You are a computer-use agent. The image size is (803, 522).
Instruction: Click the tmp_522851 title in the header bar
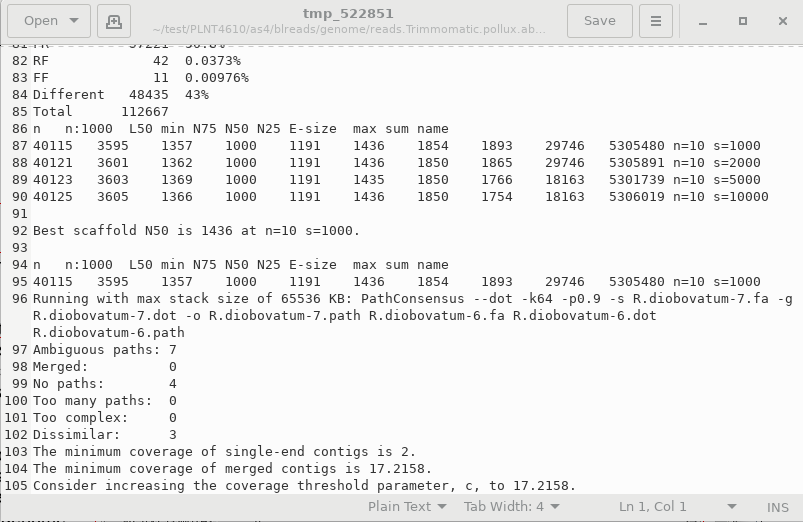coord(348,14)
